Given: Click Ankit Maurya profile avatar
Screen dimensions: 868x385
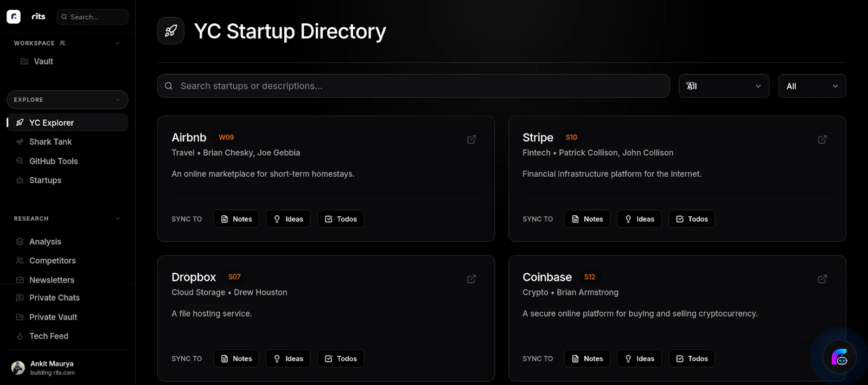Looking at the screenshot, I should coord(18,368).
